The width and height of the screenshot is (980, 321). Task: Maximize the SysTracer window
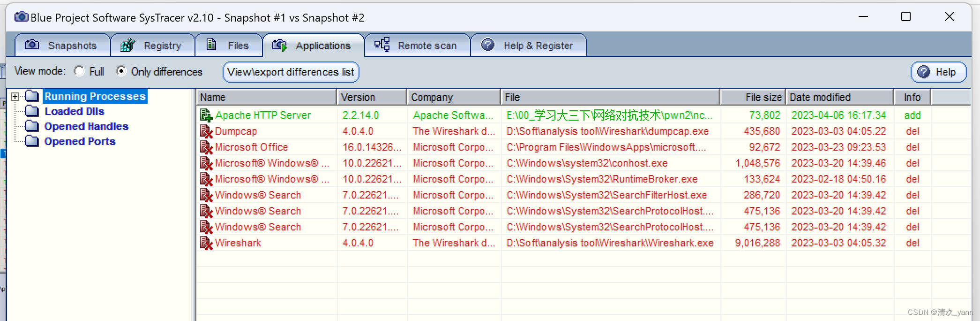click(906, 17)
